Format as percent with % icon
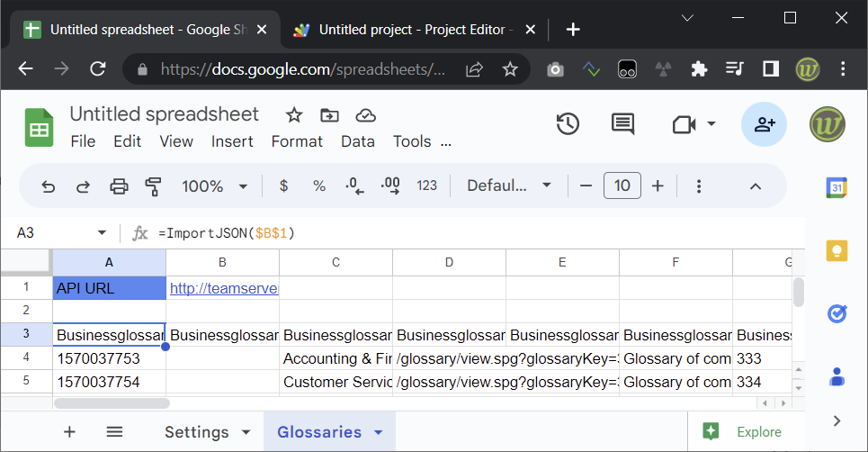868x452 pixels. pos(319,185)
